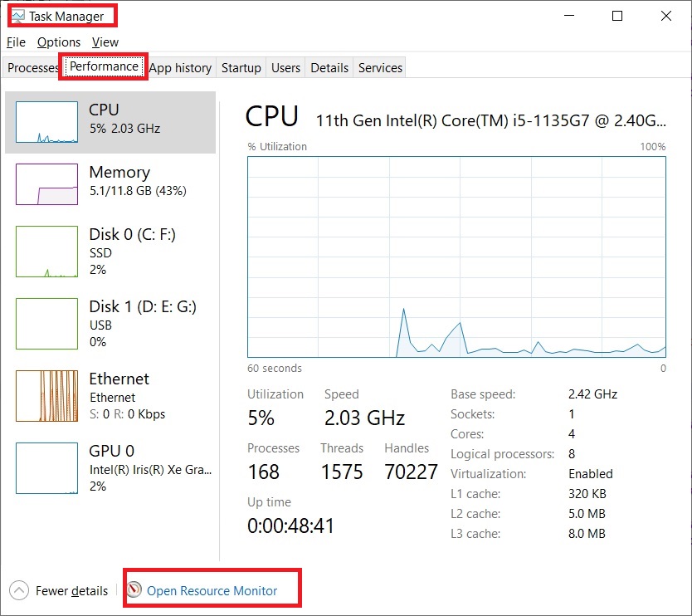Switch to the App history tab
This screenshot has height=616, width=692.
pos(180,68)
